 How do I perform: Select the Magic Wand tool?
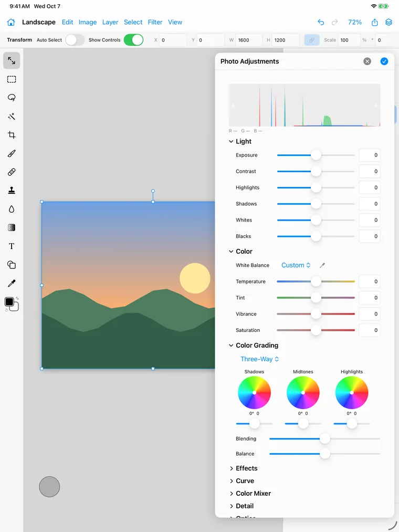pos(12,117)
